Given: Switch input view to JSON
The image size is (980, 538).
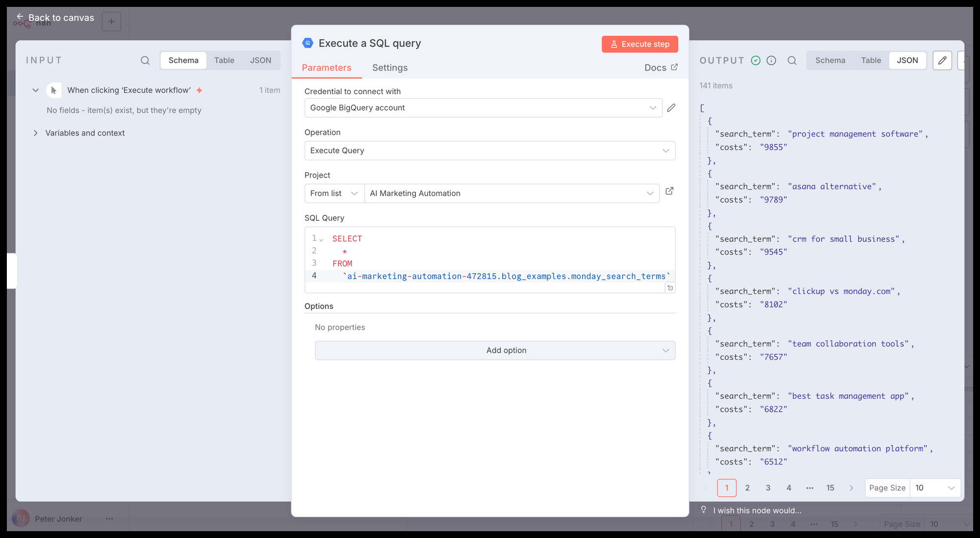Looking at the screenshot, I should tap(260, 60).
